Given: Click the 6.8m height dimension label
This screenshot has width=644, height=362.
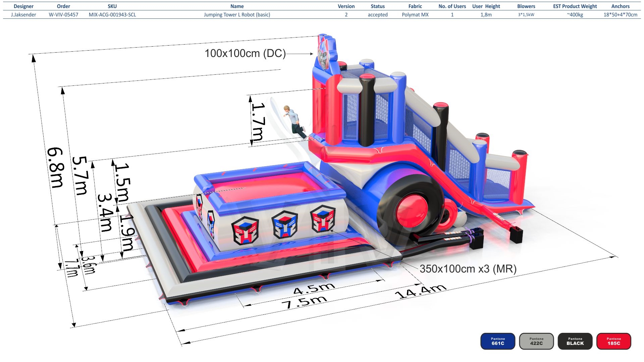Looking at the screenshot, I should tap(55, 168).
